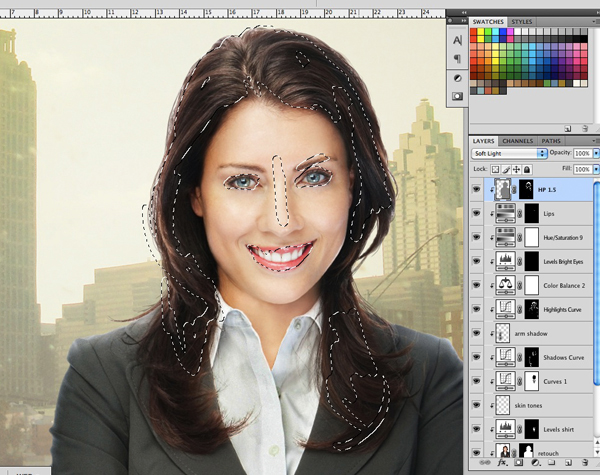The image size is (600, 475).
Task: Hide the skin tones layer
Action: tap(475, 405)
